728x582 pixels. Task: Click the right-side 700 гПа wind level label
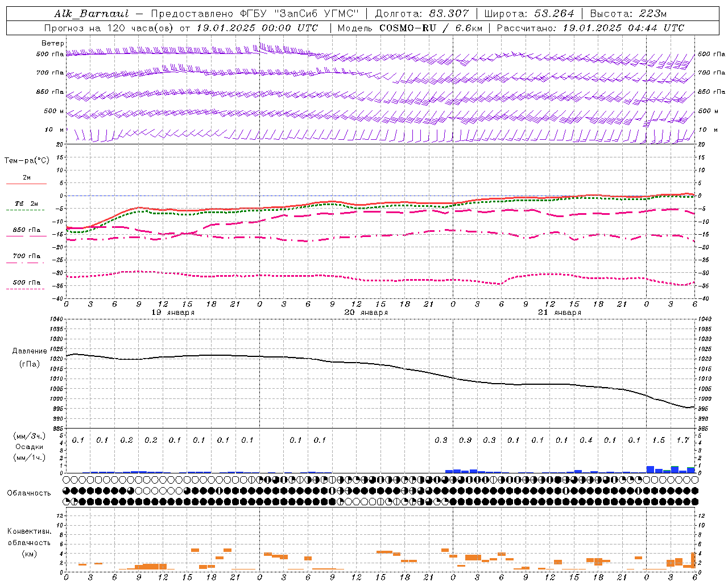click(x=712, y=73)
